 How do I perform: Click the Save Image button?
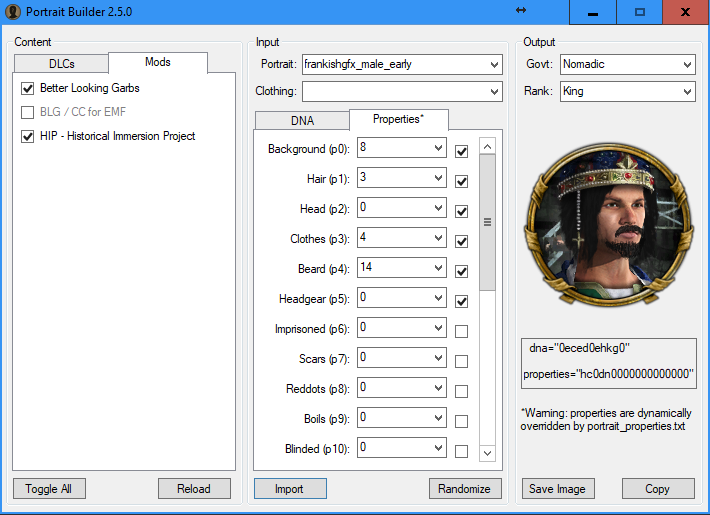click(x=558, y=489)
